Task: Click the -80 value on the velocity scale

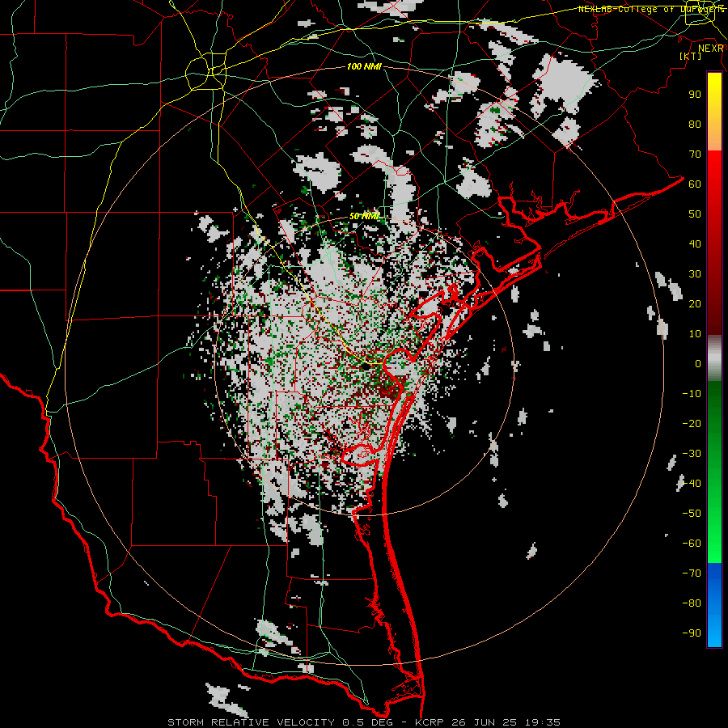Action: 692,603
